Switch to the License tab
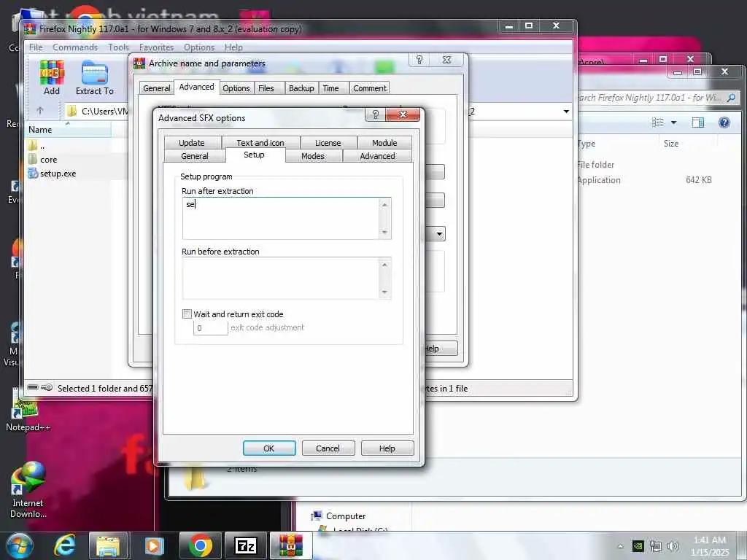747x560 pixels. click(x=328, y=143)
